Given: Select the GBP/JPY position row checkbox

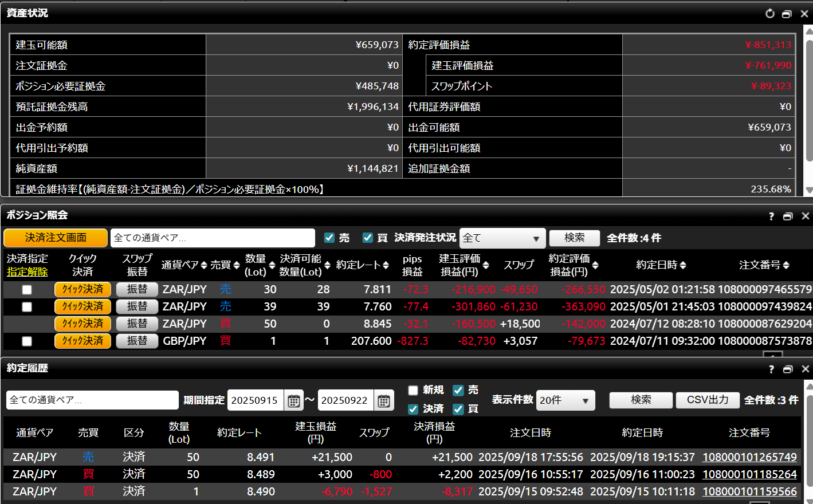Looking at the screenshot, I should (x=27, y=341).
